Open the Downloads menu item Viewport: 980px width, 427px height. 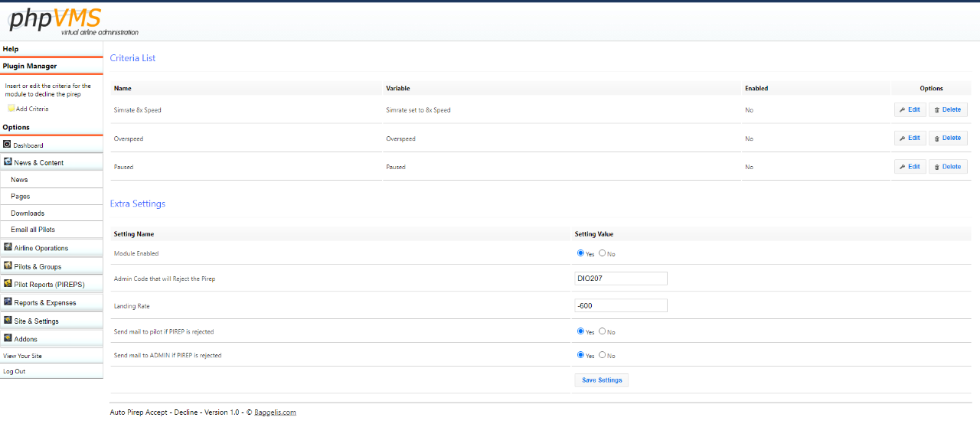(x=28, y=213)
